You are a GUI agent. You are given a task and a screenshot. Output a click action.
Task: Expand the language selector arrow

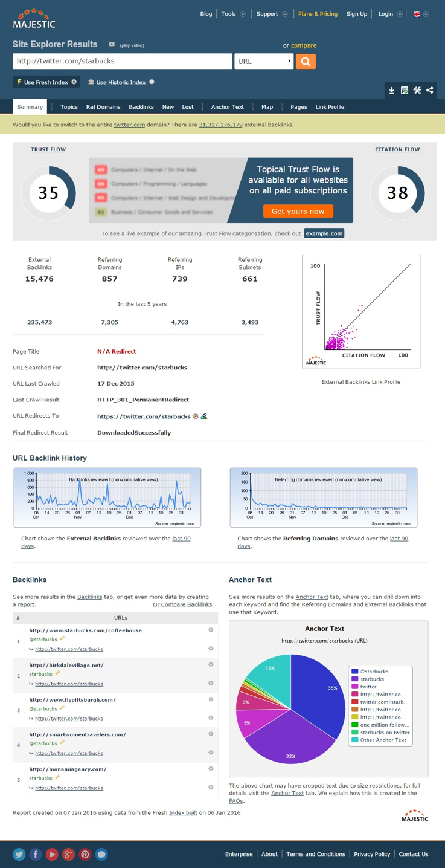coord(426,14)
